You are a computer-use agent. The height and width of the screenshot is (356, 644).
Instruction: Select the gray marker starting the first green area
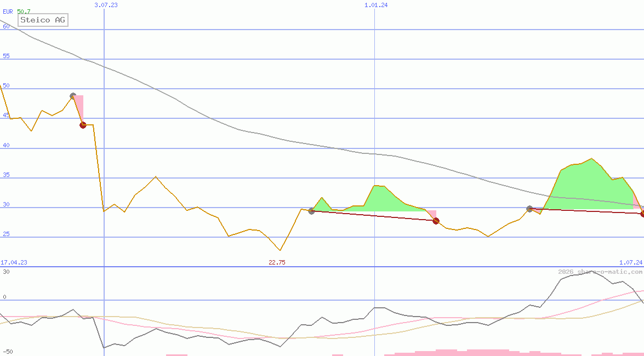311,211
